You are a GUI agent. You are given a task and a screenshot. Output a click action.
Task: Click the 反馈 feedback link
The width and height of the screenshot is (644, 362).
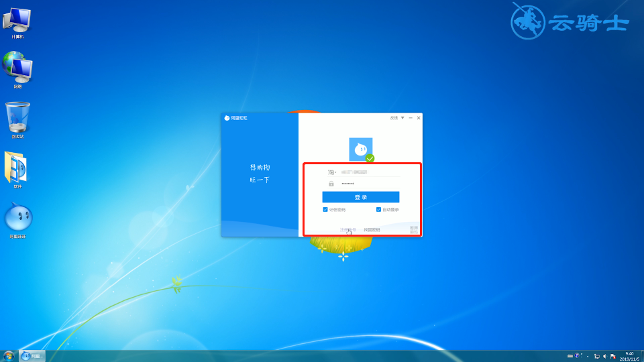pyautogui.click(x=394, y=118)
